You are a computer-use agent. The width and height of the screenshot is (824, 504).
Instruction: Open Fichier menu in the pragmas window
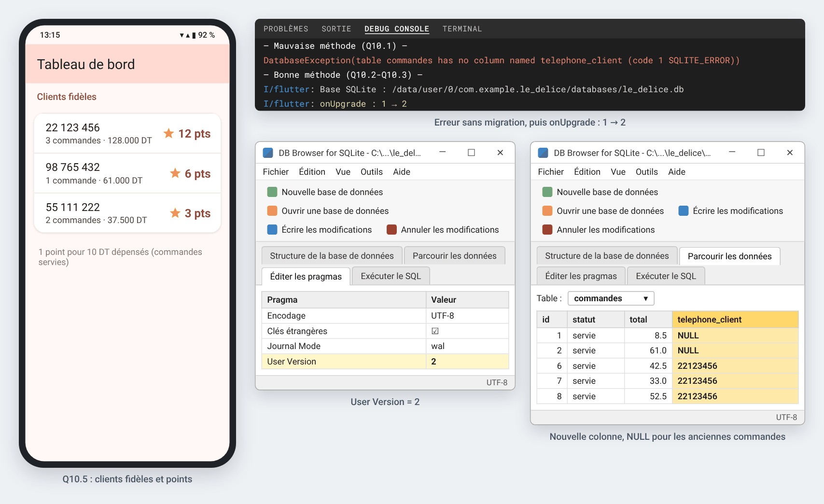pyautogui.click(x=276, y=172)
